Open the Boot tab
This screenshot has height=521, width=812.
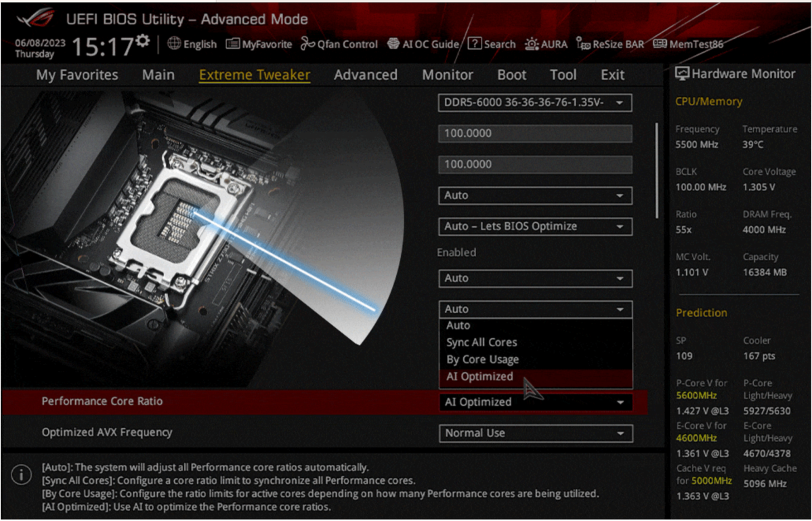click(x=511, y=75)
